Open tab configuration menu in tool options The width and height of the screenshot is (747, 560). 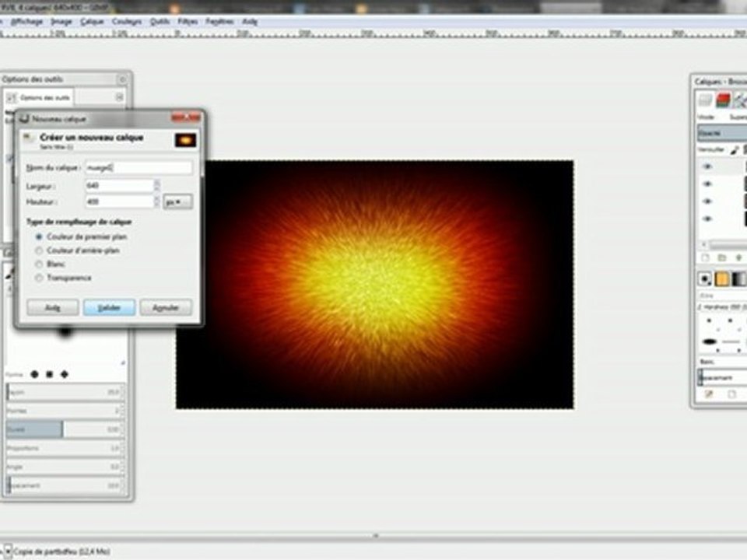[119, 97]
